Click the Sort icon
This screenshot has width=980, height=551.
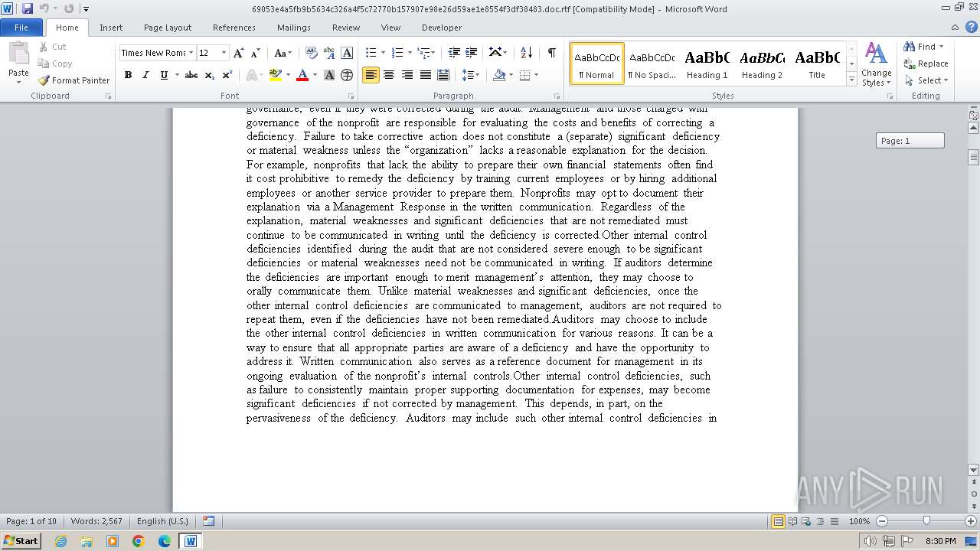(526, 53)
